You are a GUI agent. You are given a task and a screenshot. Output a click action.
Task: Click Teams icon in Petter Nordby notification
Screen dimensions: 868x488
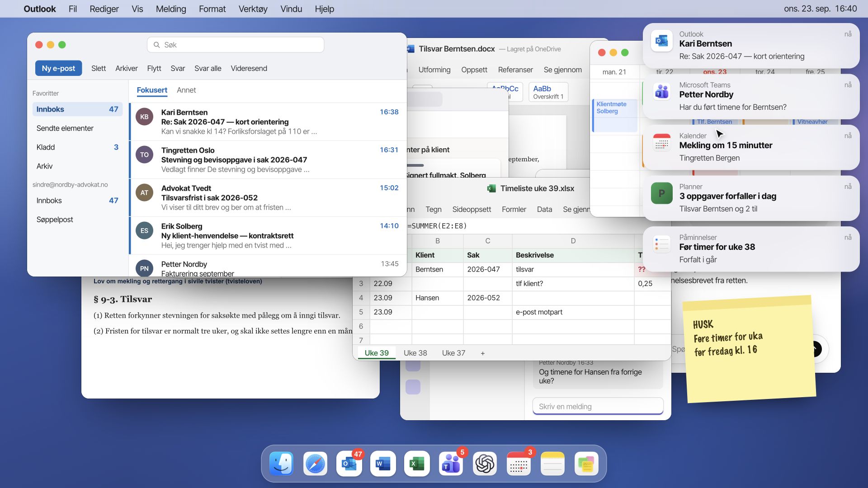pyautogui.click(x=662, y=92)
